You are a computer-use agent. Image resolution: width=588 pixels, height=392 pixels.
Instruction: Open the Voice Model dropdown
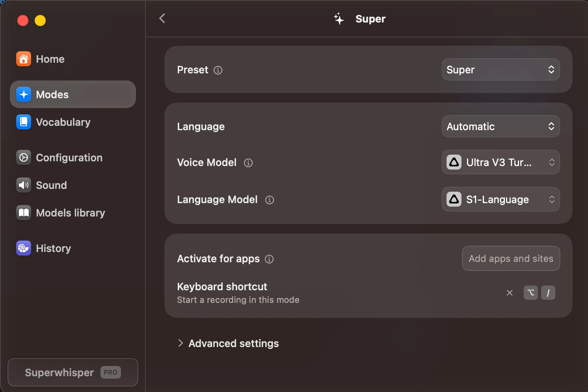(x=501, y=162)
